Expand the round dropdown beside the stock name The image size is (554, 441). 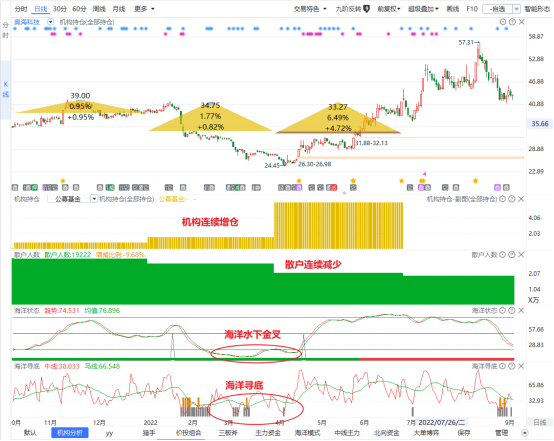(51, 22)
